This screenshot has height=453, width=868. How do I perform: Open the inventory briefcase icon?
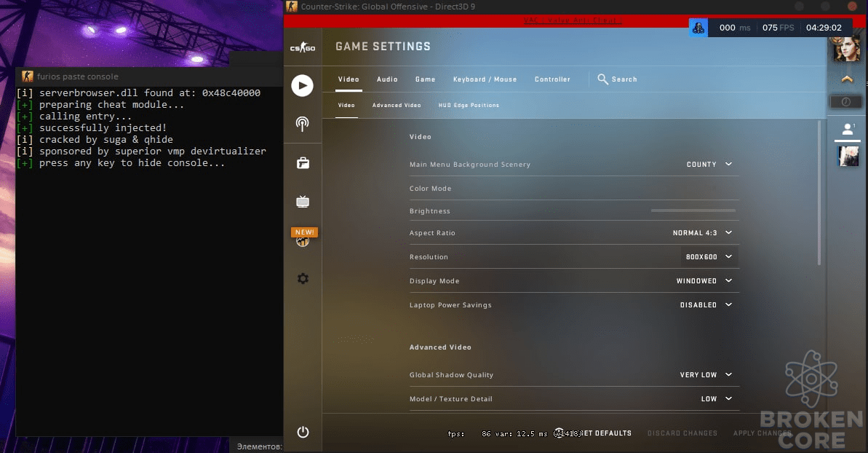click(303, 163)
